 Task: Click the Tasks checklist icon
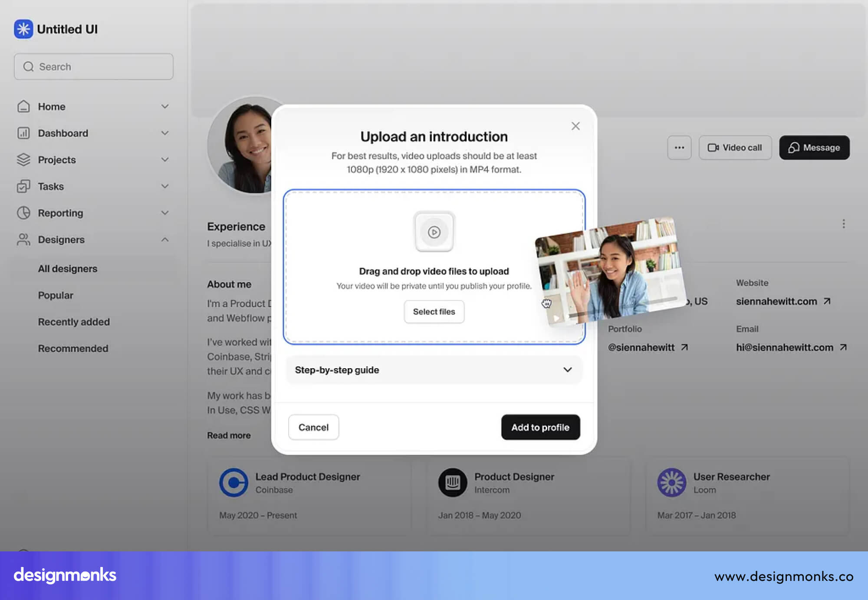point(24,186)
